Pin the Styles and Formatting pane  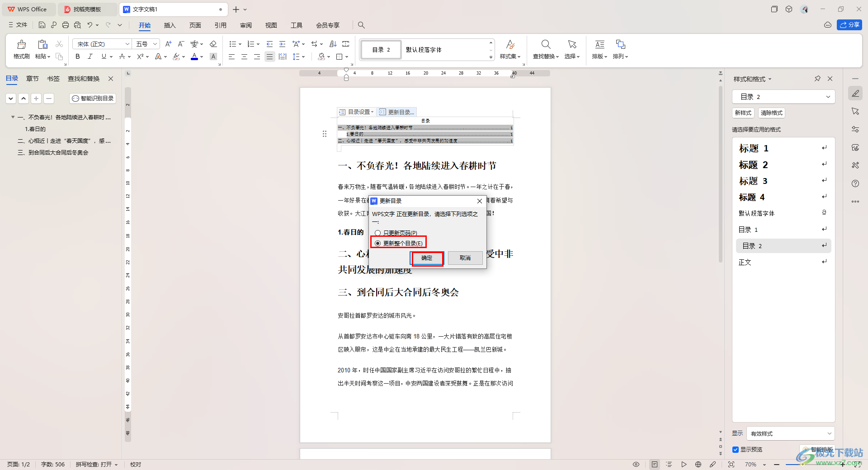817,79
